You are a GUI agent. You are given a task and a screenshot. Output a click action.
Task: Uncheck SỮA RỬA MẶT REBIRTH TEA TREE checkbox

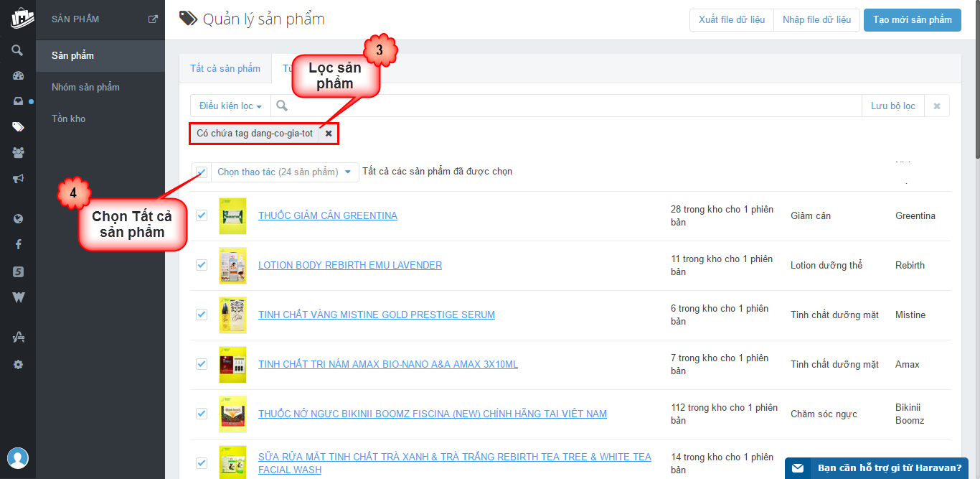pyautogui.click(x=202, y=463)
